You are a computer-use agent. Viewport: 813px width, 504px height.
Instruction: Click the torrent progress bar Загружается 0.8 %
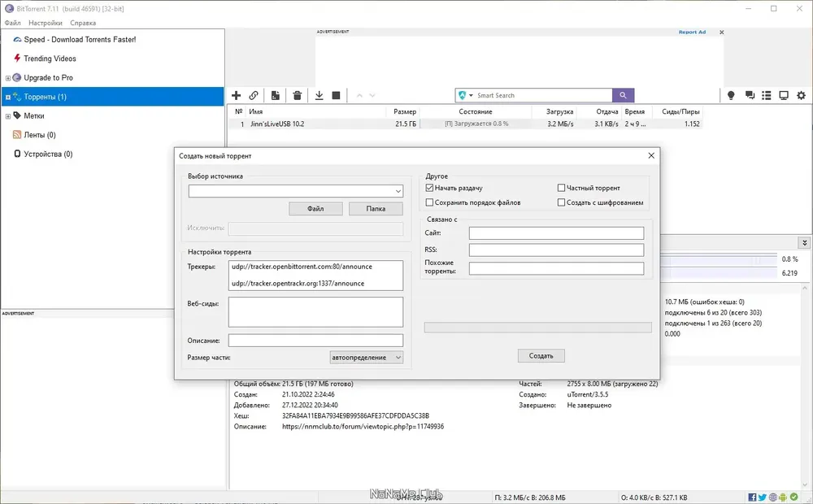click(476, 124)
